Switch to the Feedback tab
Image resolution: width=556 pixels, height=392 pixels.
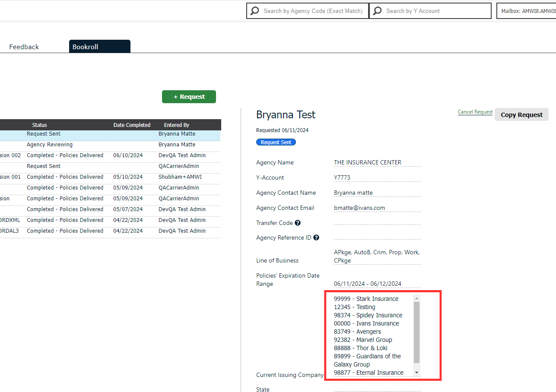24,47
